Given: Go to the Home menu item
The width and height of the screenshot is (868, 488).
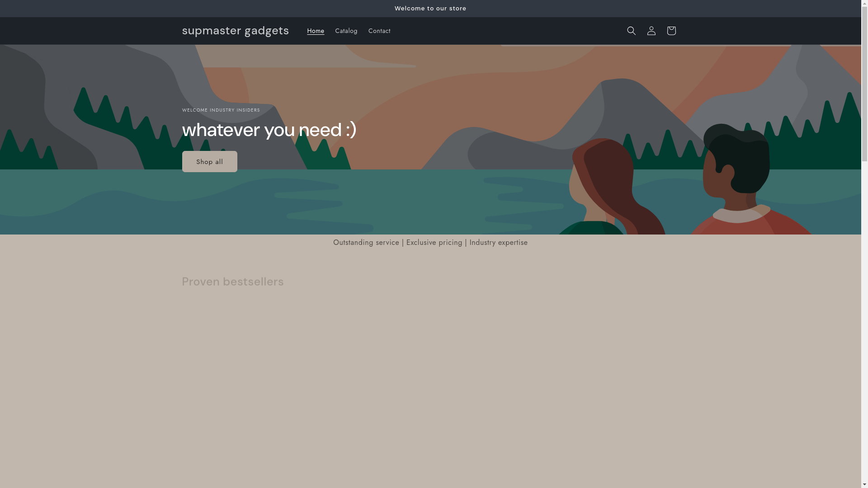Looking at the screenshot, I should point(316,31).
